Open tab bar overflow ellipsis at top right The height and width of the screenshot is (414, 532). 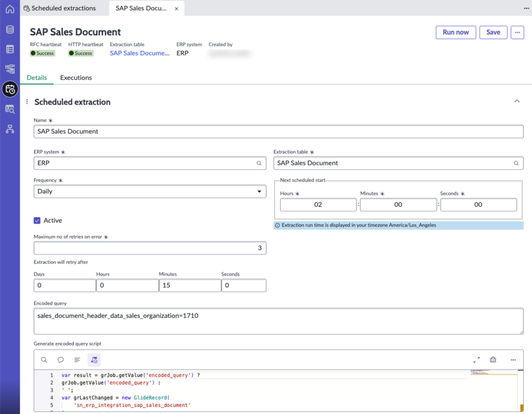tap(526, 8)
